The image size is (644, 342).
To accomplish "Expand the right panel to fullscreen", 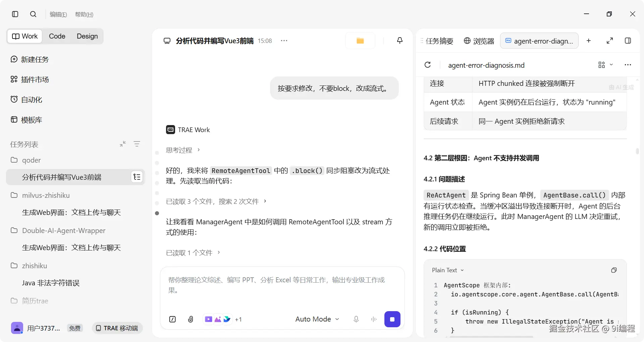I will (x=610, y=41).
